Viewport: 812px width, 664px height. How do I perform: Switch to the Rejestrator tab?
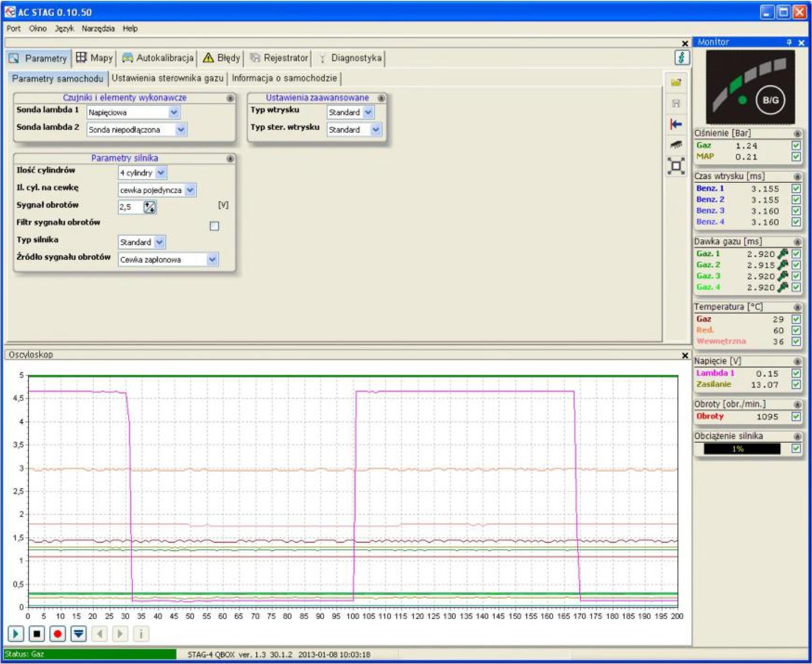coord(279,58)
